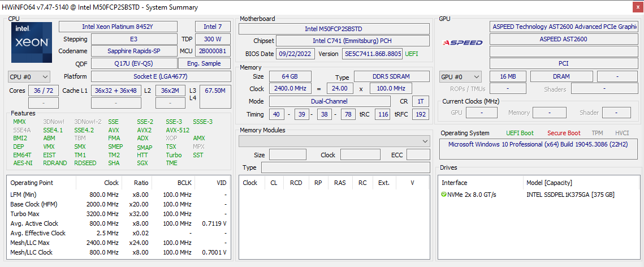
Task: Click the 16 MB GPU memory value
Action: click(x=508, y=77)
